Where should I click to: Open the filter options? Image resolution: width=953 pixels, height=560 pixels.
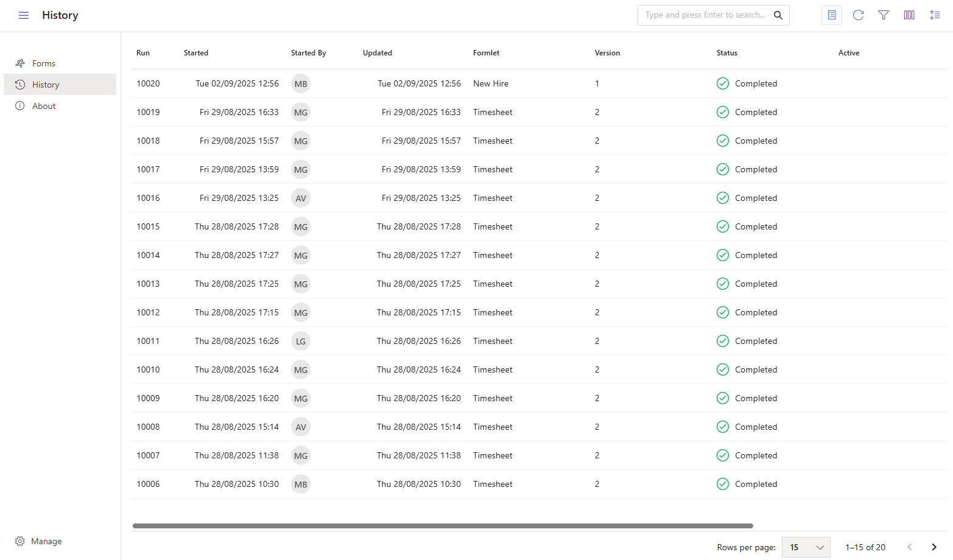[x=884, y=15]
